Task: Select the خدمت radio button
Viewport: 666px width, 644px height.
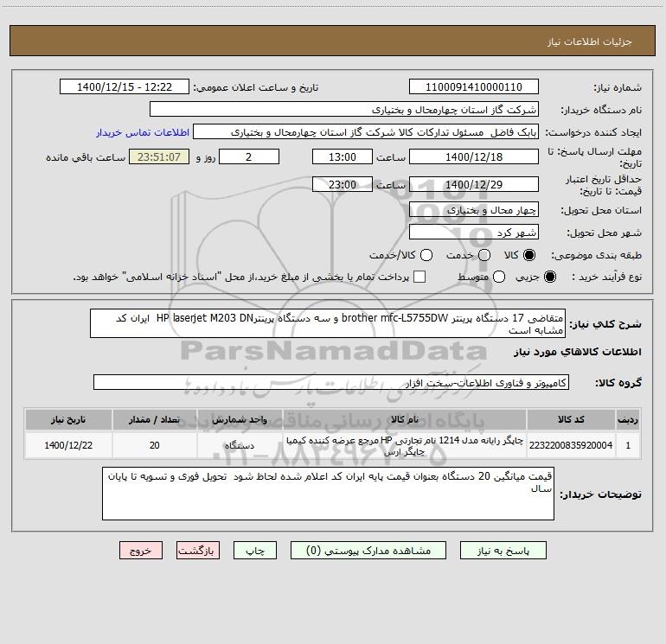Action: 484,255
